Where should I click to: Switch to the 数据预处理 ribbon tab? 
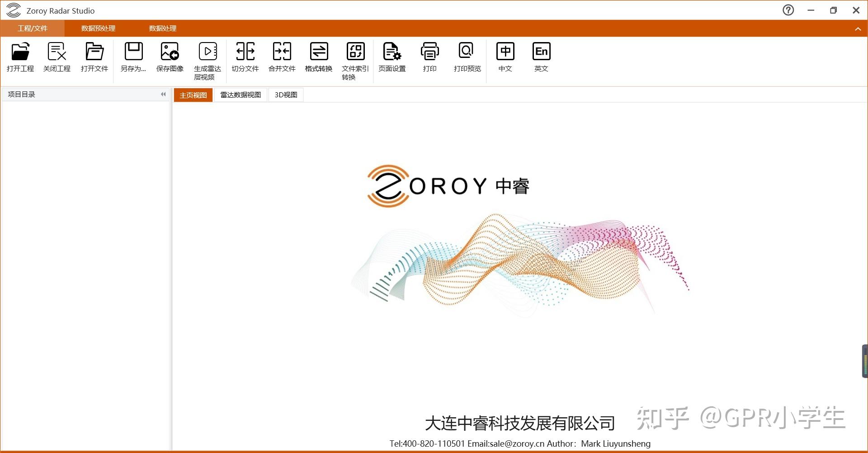click(98, 28)
